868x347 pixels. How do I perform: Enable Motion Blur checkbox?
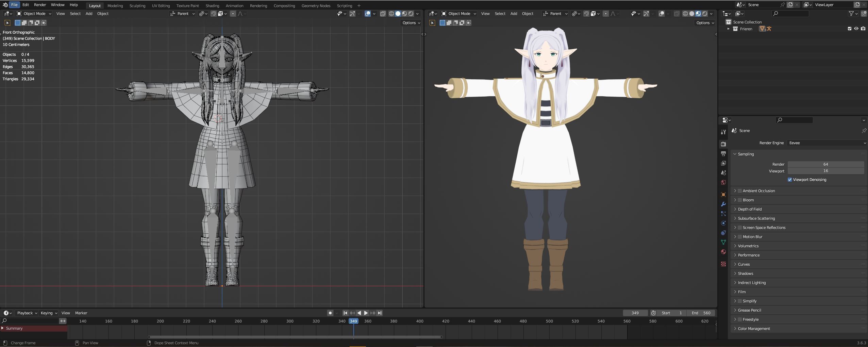[x=740, y=237]
